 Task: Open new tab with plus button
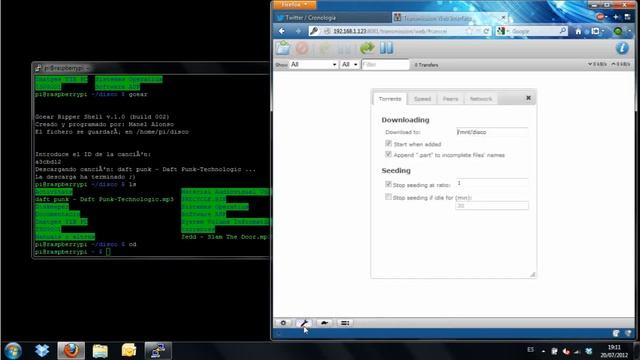pyautogui.click(x=616, y=17)
